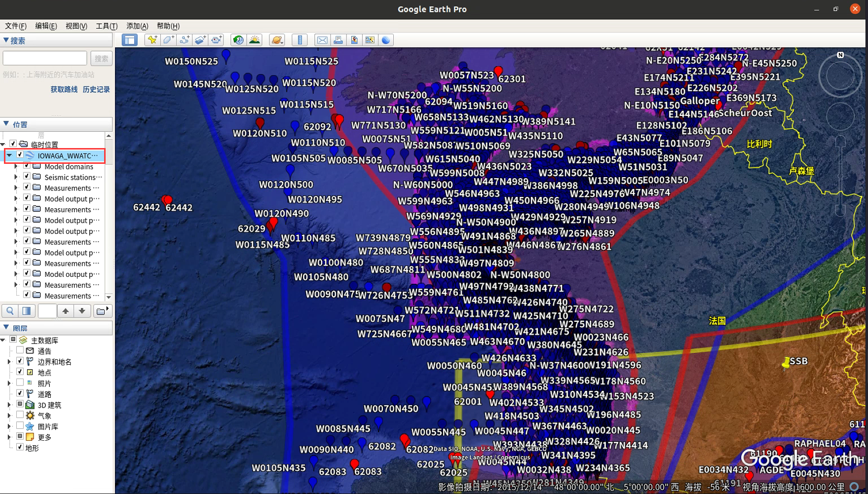Click the Places list vertical scrollbar
This screenshot has width=868, height=494.
109,216
